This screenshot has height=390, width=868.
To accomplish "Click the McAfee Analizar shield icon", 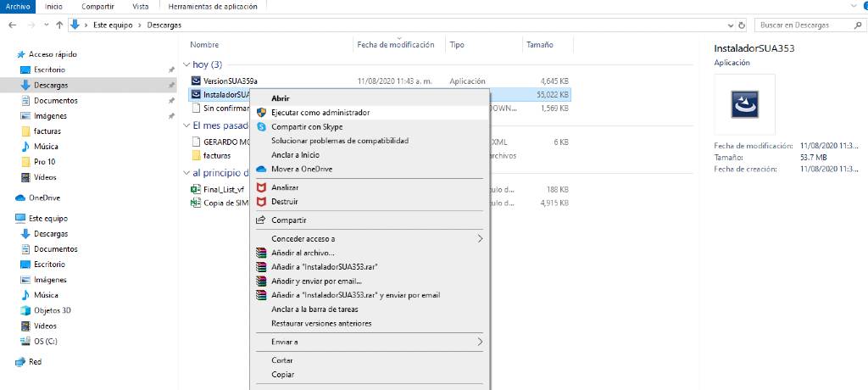I will pos(262,187).
